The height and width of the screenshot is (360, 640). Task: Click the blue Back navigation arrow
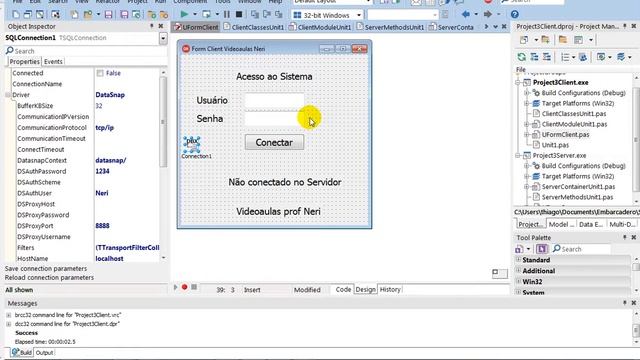(x=466, y=15)
